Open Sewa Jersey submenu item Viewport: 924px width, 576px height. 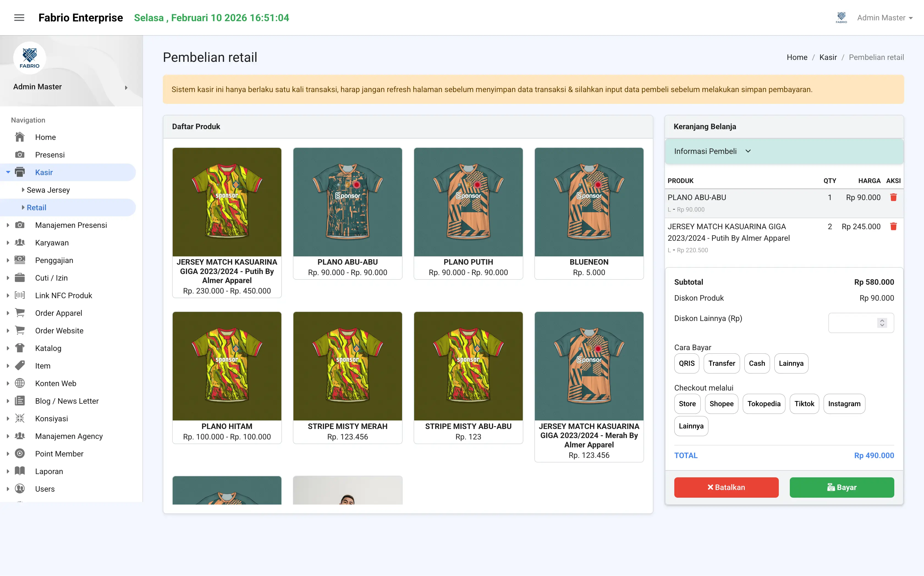(x=48, y=190)
